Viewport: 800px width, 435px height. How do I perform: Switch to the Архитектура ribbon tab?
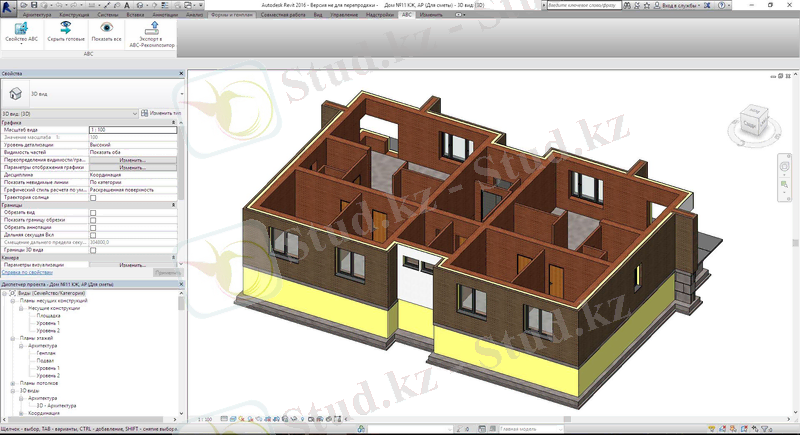point(36,16)
